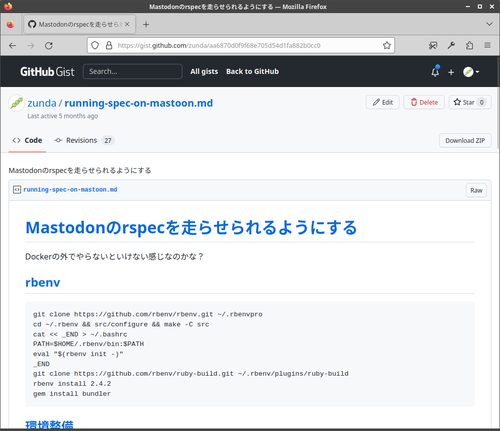Viewport: 500px width, 431px height.
Task: Click the rbenv section heading
Action: click(x=43, y=282)
